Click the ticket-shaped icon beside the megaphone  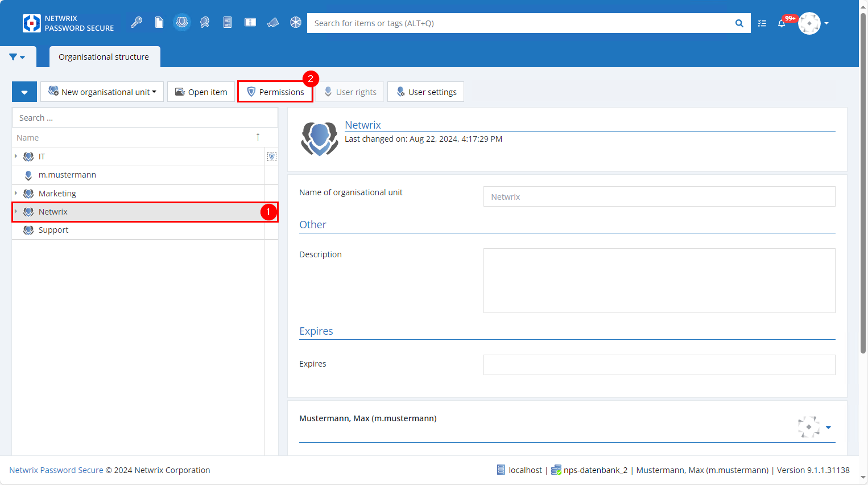250,23
